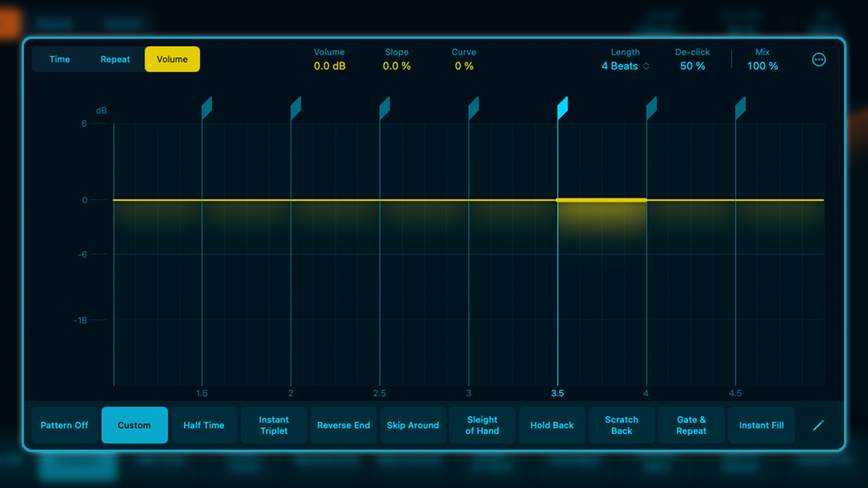Activate the Reverse End pattern

click(344, 425)
